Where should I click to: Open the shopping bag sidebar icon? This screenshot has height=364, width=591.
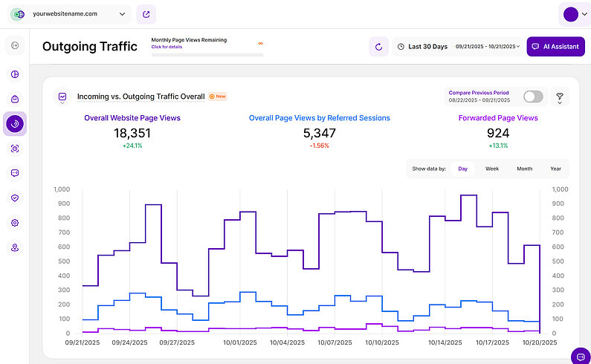(x=15, y=99)
